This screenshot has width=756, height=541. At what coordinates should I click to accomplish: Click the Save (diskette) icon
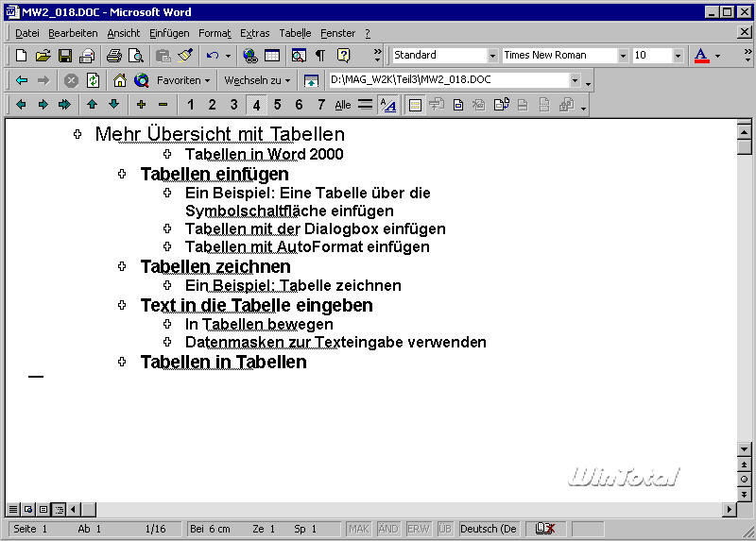point(65,56)
